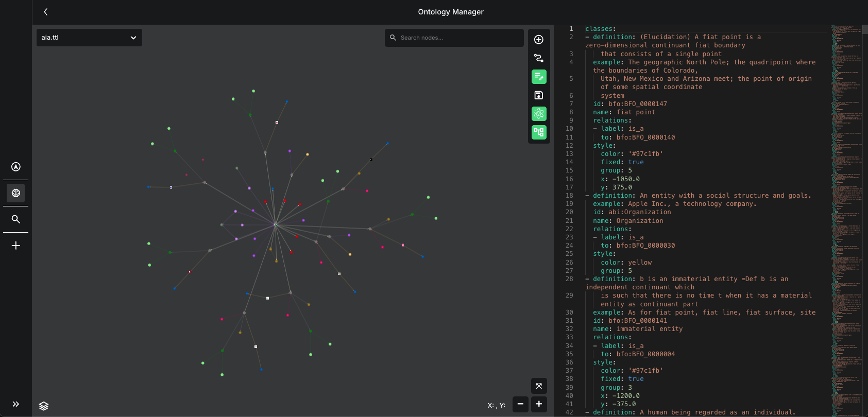This screenshot has height=417, width=868.
Task: Click 'example: Apple Inc.' line
Action: pyautogui.click(x=675, y=204)
